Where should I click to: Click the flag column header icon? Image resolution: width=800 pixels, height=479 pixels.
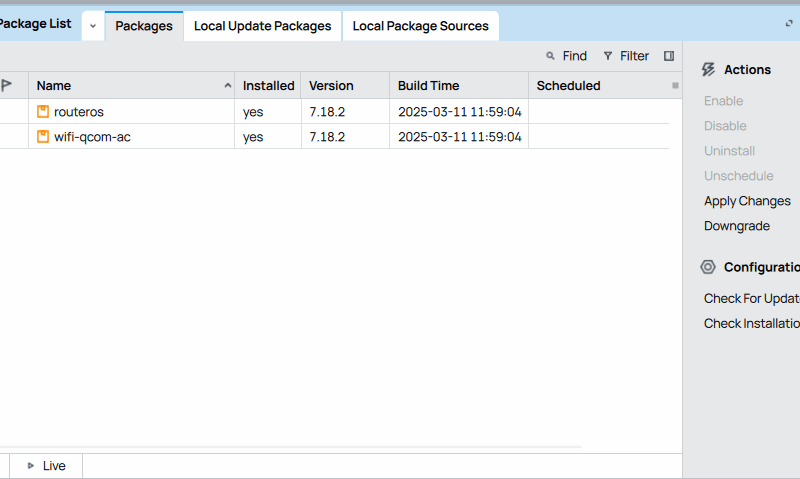click(x=7, y=85)
